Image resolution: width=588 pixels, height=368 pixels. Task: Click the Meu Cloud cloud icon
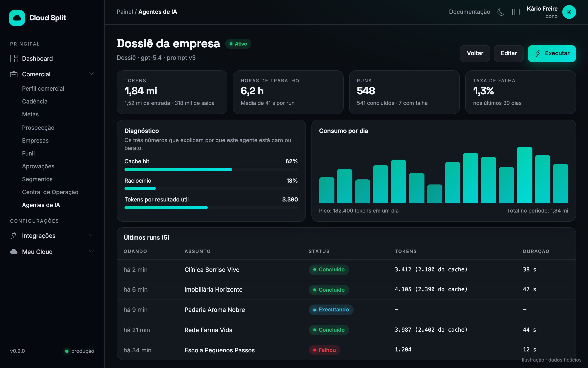pos(14,252)
